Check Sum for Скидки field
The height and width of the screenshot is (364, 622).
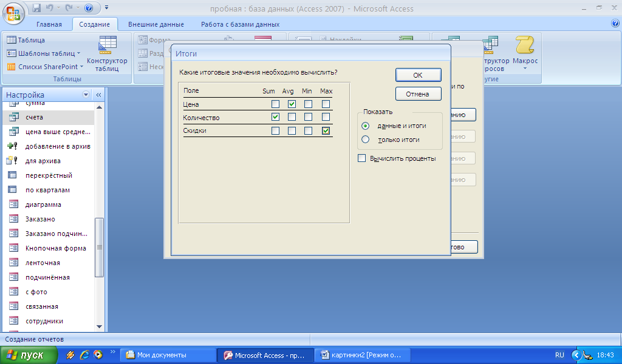(275, 130)
